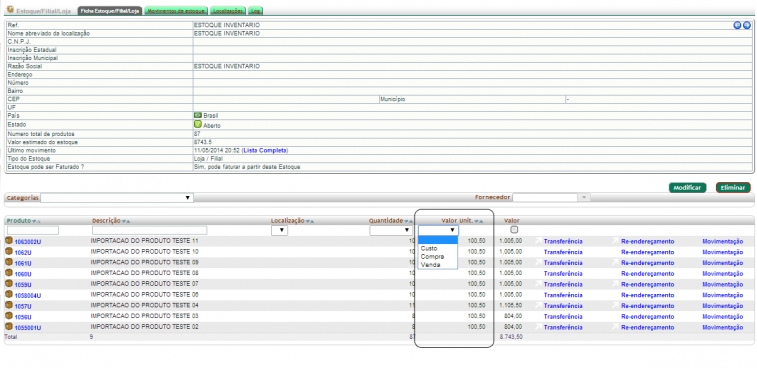Choose Venda in the Valor Unit. dropdown
757x368 pixels.
pyautogui.click(x=430, y=265)
